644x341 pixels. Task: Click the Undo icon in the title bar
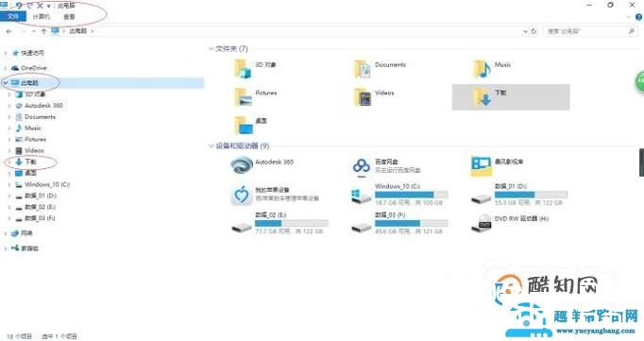19,6
